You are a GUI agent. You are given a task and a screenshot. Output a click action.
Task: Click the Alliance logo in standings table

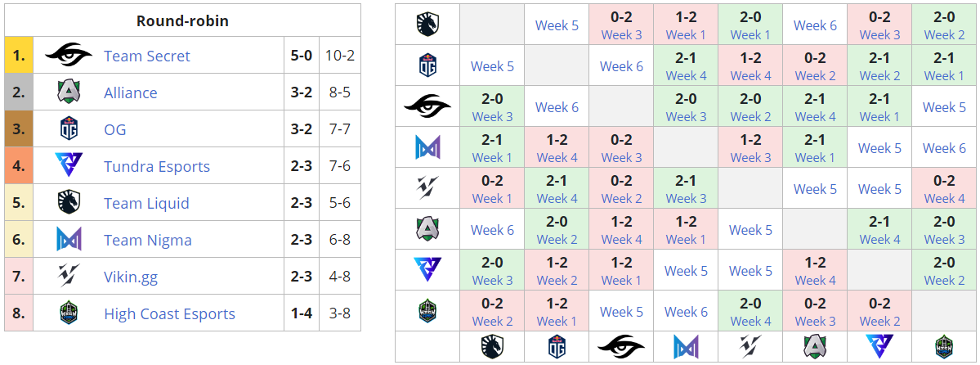69,92
